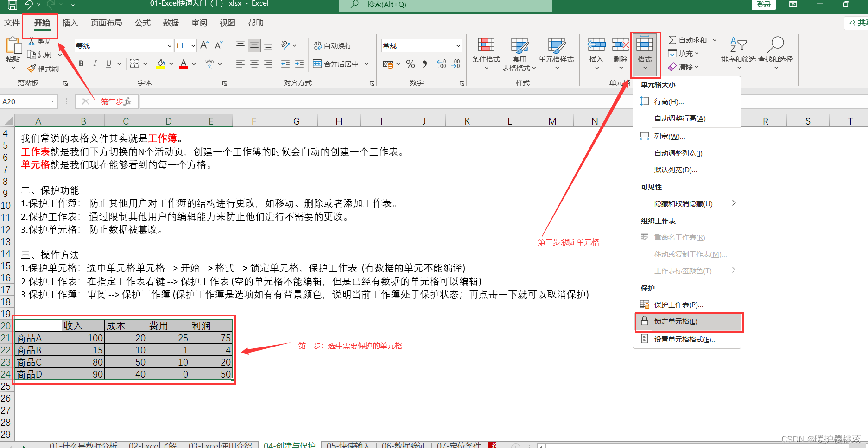The image size is (868, 448).
Task: Choose 行高(H) from format menu
Action: (x=687, y=101)
